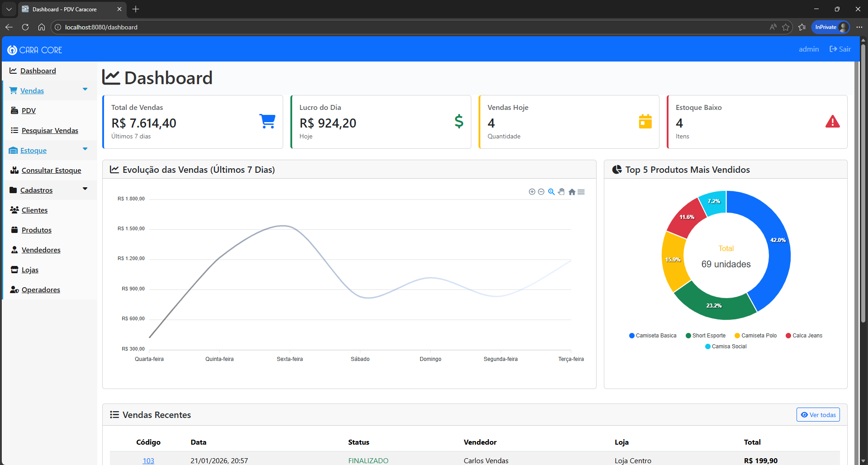
Task: Click the dollar icon on Lucro do Dia
Action: [x=458, y=121]
